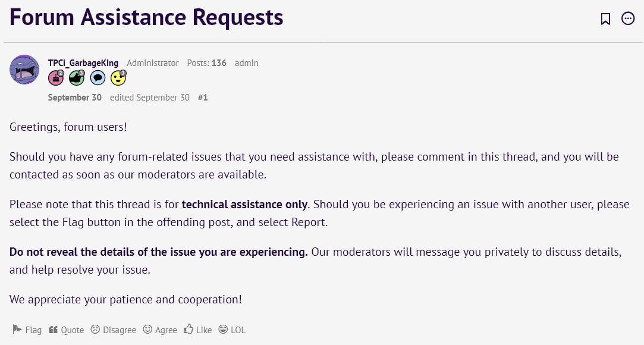Open the #1 post number link
The image size is (644, 345).
pos(203,98)
